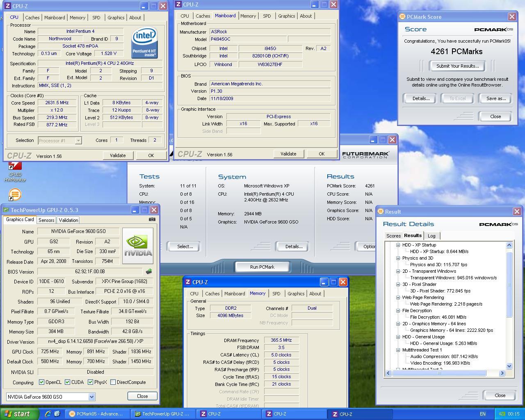The height and width of the screenshot is (420, 525).
Task: Click the NVIDIA system tray icon
Action: 502,414
